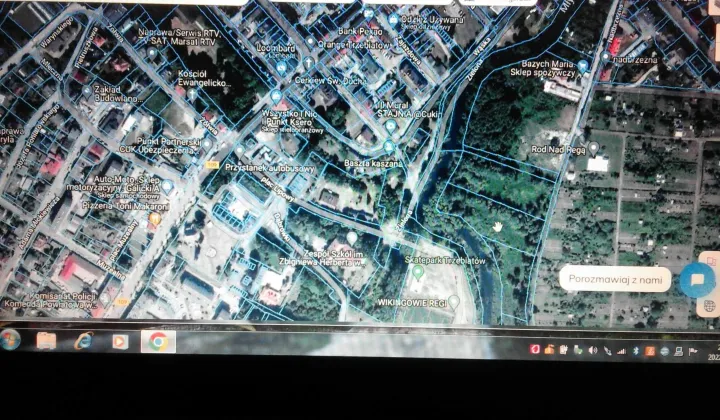This screenshot has height=420, width=720.
Task: Click the 'Przystanek autobusowy' label text
Action: click(270, 168)
